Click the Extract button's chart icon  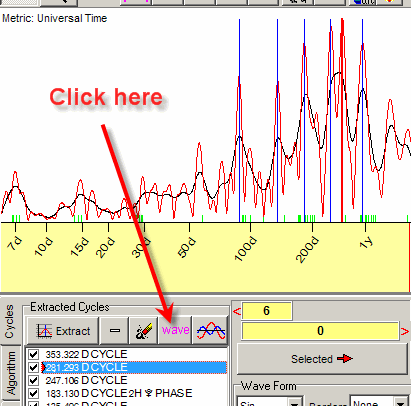coord(44,331)
